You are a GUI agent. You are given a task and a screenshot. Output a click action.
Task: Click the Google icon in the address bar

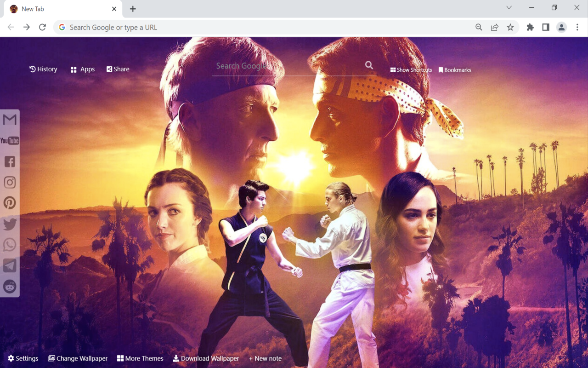coord(62,28)
